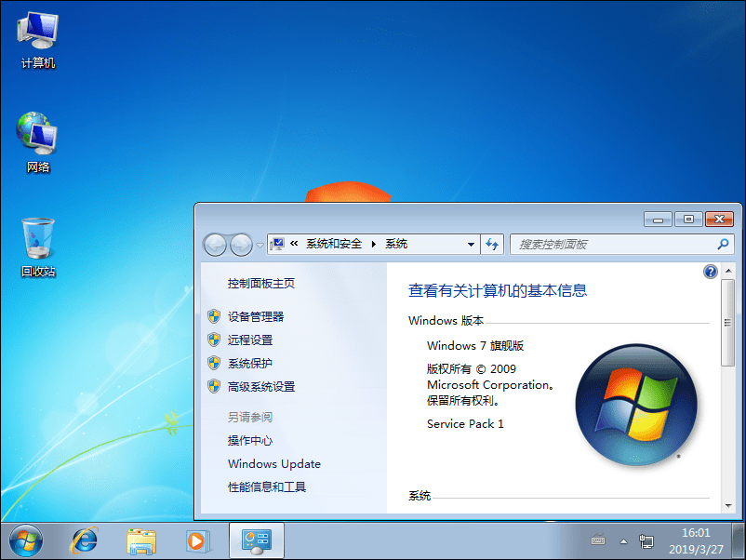Click the 搜索控制面板 search box
The width and height of the screenshot is (746, 560).
click(614, 244)
